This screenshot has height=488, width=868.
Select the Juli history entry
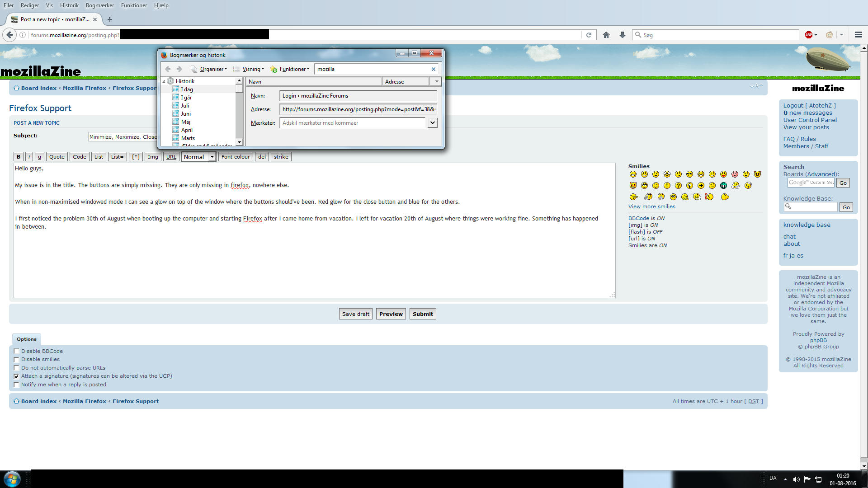[185, 106]
